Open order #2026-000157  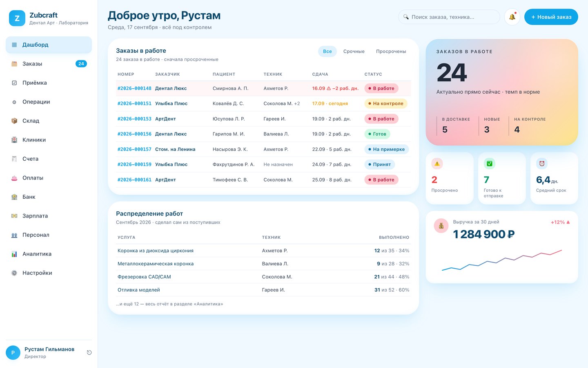point(134,149)
